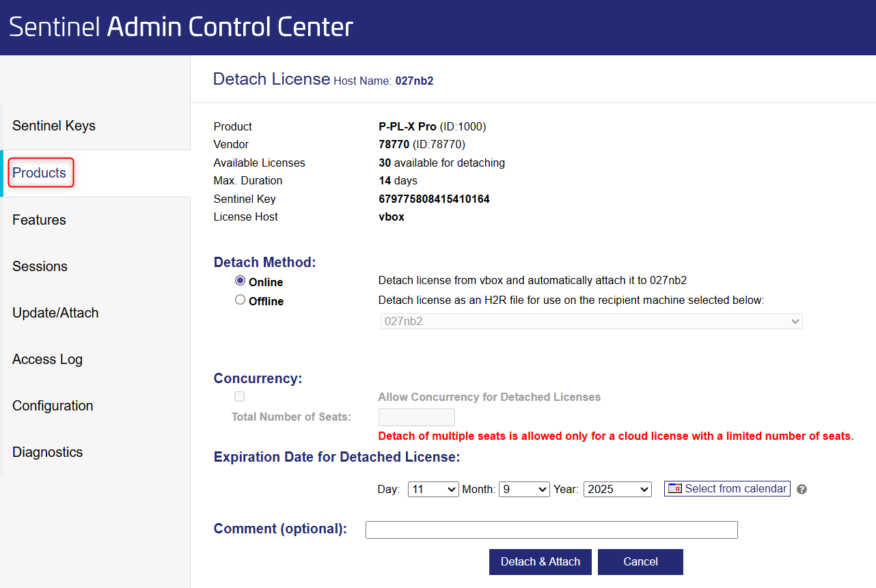Image resolution: width=876 pixels, height=588 pixels.
Task: Select the Online detach method
Action: click(x=240, y=281)
